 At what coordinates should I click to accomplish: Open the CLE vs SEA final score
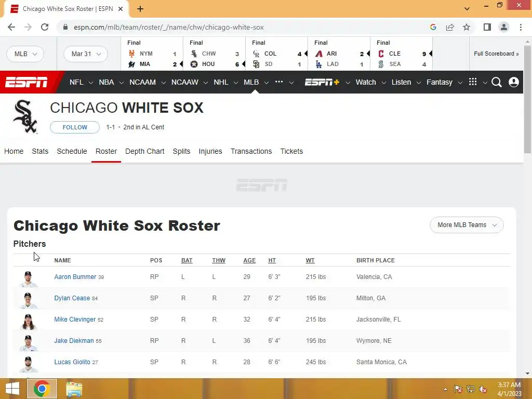(x=402, y=54)
